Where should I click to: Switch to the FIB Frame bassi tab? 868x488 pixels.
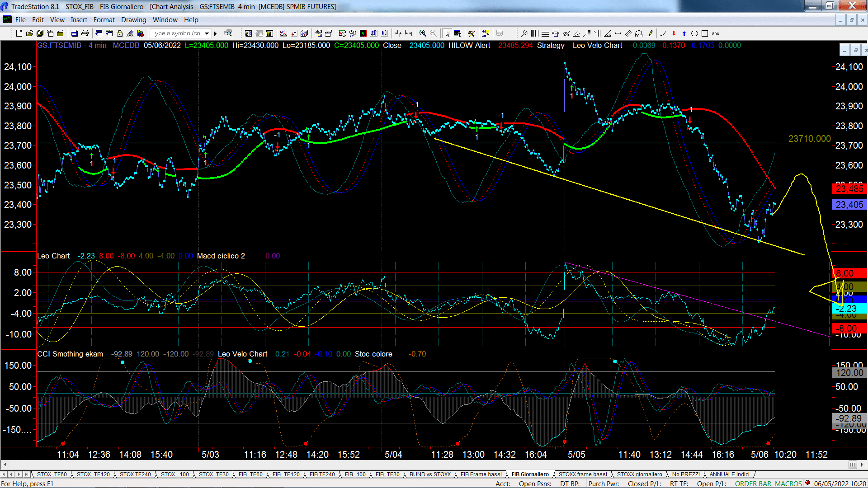pyautogui.click(x=481, y=474)
